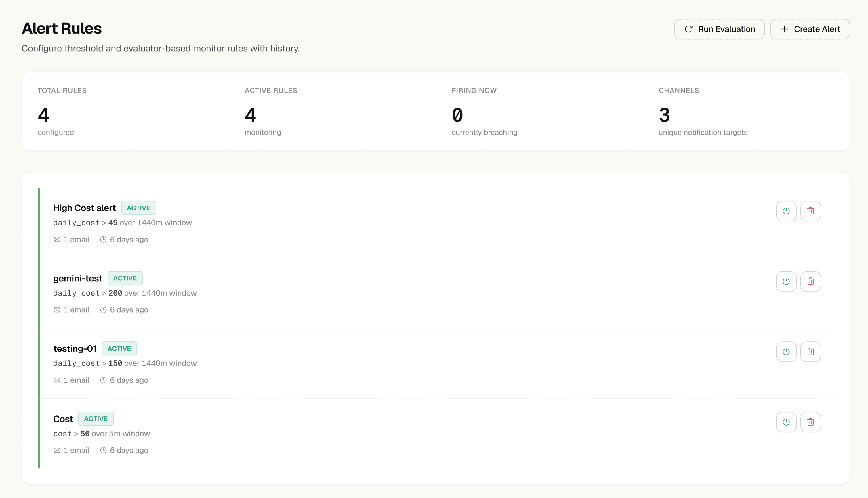Select the Total Rules stat value 4
The width and height of the screenshot is (868, 498).
pos(43,115)
